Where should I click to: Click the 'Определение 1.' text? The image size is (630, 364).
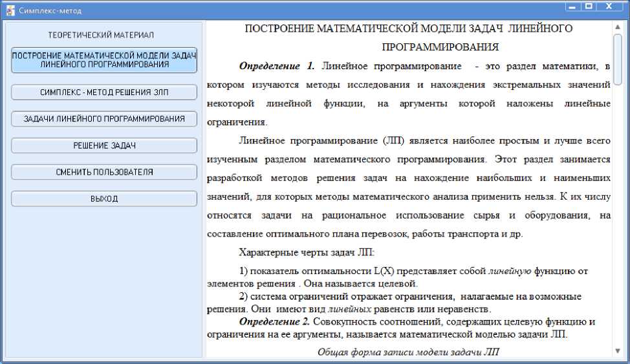277,67
